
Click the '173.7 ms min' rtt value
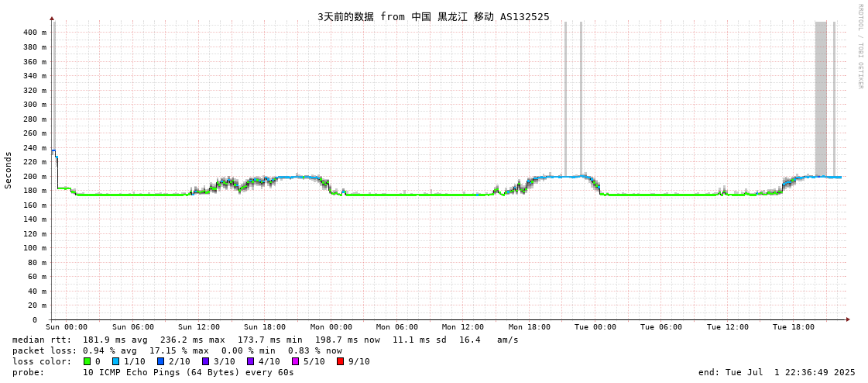[x=270, y=340]
